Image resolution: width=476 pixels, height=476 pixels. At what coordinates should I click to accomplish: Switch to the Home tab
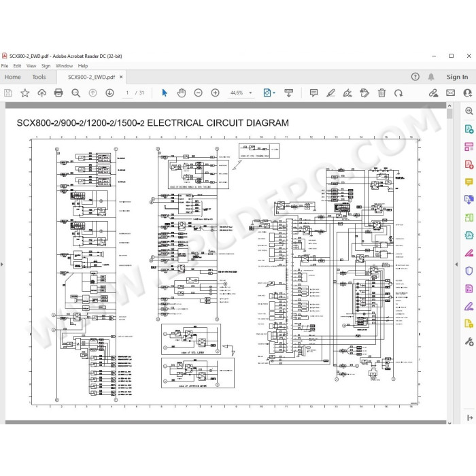coord(13,77)
